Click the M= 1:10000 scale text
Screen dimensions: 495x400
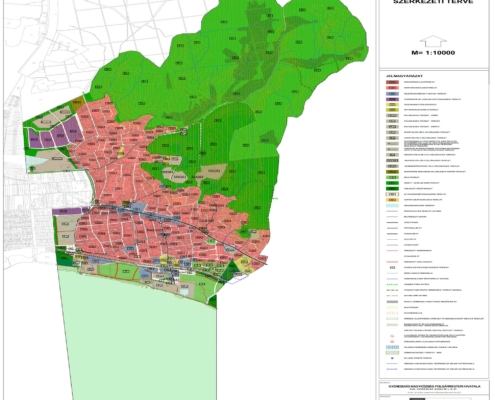coord(433,53)
